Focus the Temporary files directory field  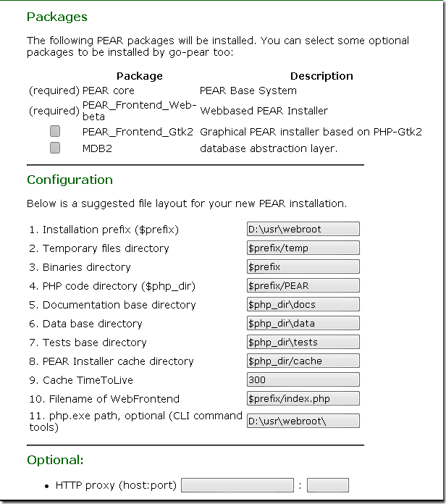(x=303, y=248)
